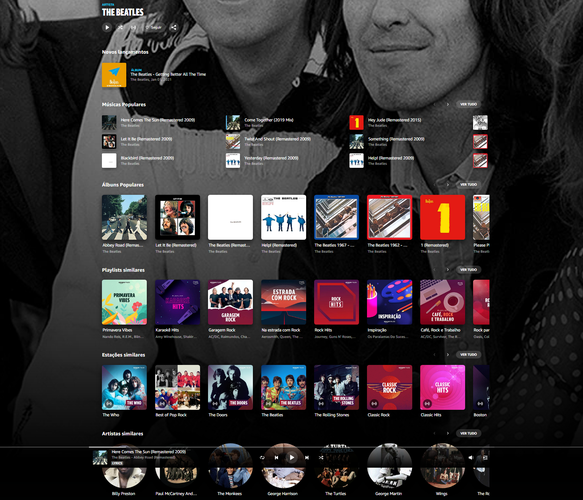Advance Estações similares carousel forward
Viewport: 583px width, 500px height.
pos(448,355)
